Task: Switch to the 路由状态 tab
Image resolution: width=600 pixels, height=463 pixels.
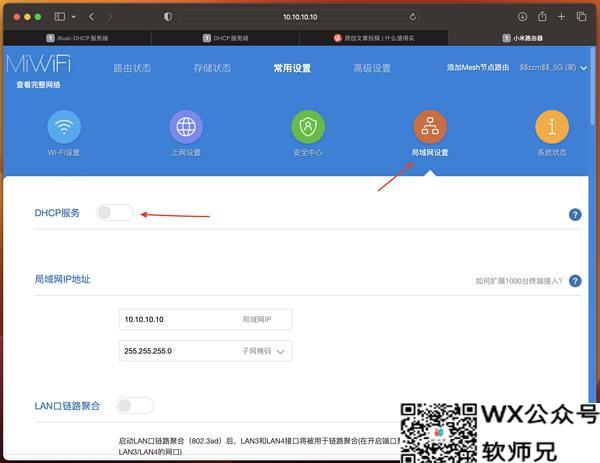Action: click(132, 68)
